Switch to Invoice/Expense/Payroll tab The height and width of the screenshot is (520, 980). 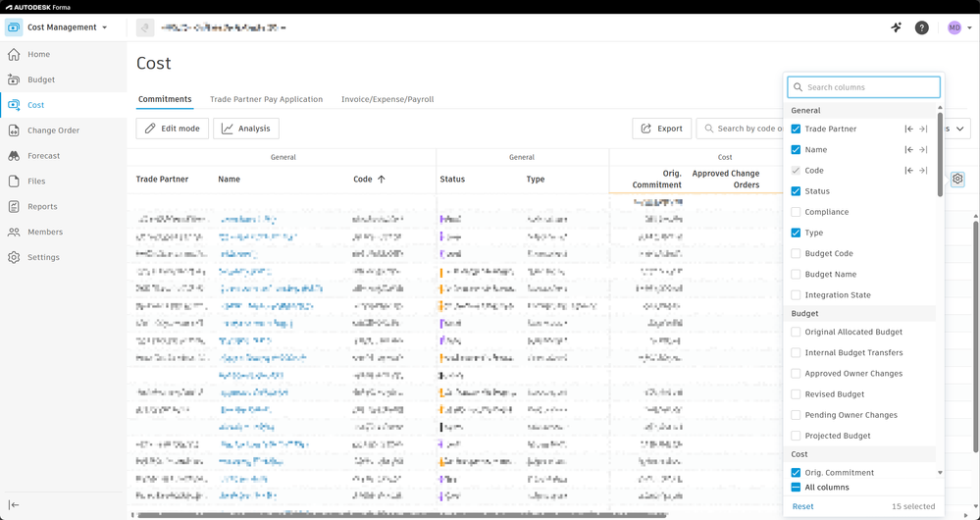tap(387, 99)
